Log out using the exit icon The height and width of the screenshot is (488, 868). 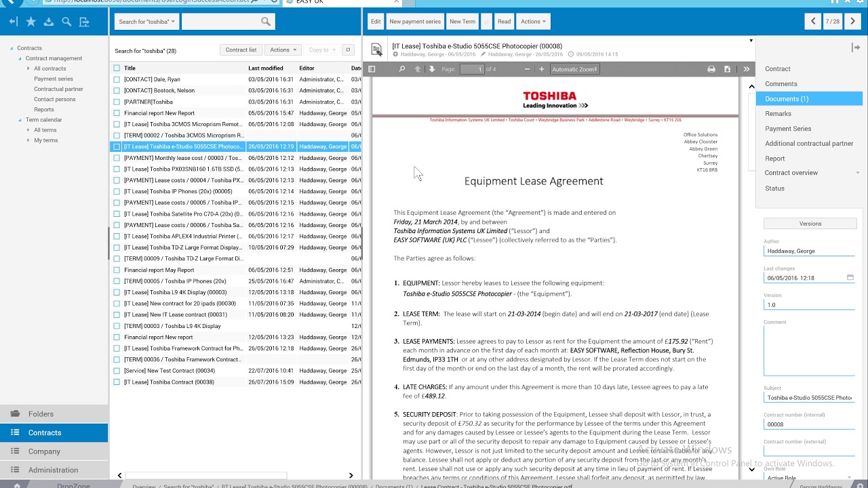click(84, 22)
